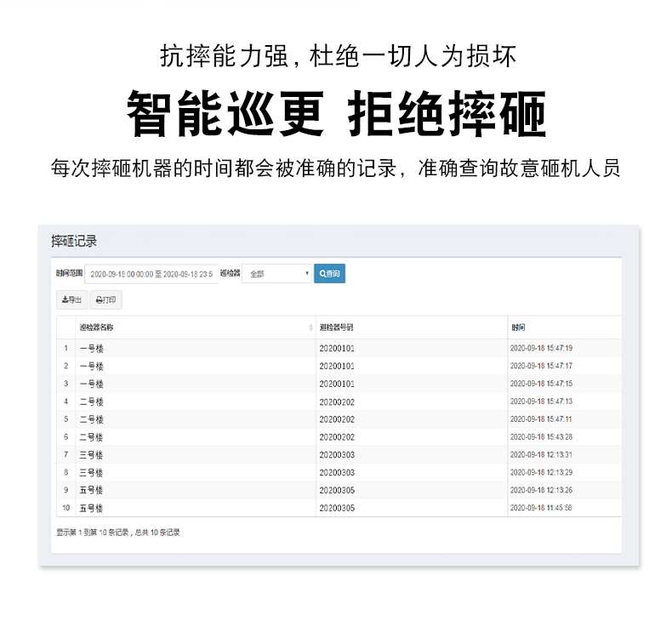Click timestamp 2020-09-18 15:47:15 in row 3
This screenshot has height=621, width=672.
(541, 384)
